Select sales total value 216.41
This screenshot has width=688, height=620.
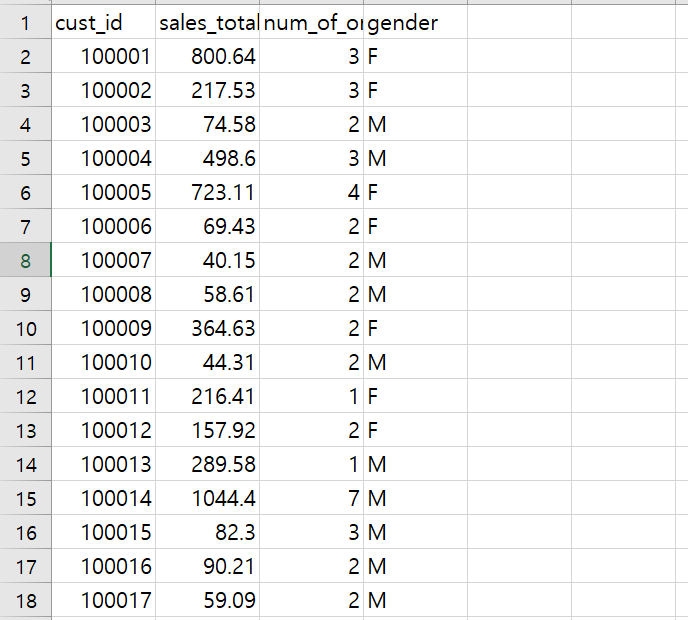coord(208,396)
